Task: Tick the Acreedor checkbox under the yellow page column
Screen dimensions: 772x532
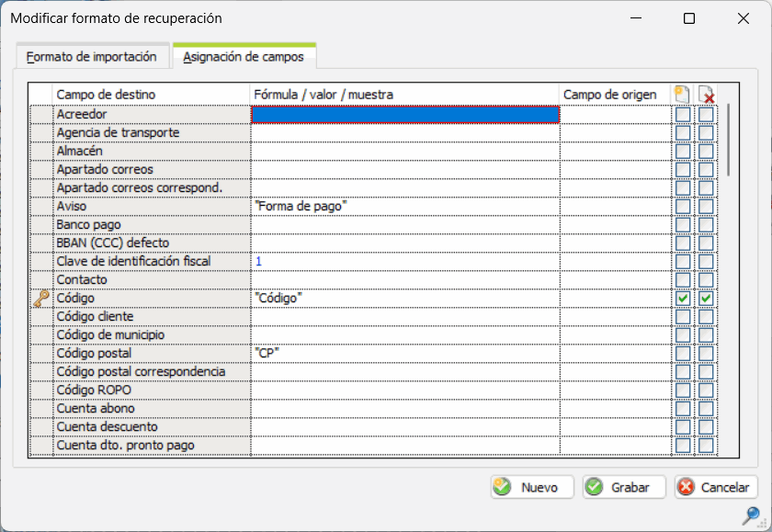Action: tap(683, 115)
